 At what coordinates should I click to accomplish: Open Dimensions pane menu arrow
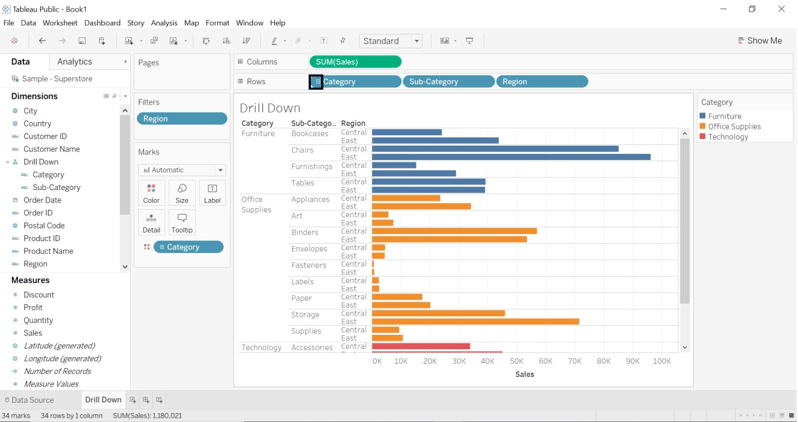pyautogui.click(x=125, y=96)
